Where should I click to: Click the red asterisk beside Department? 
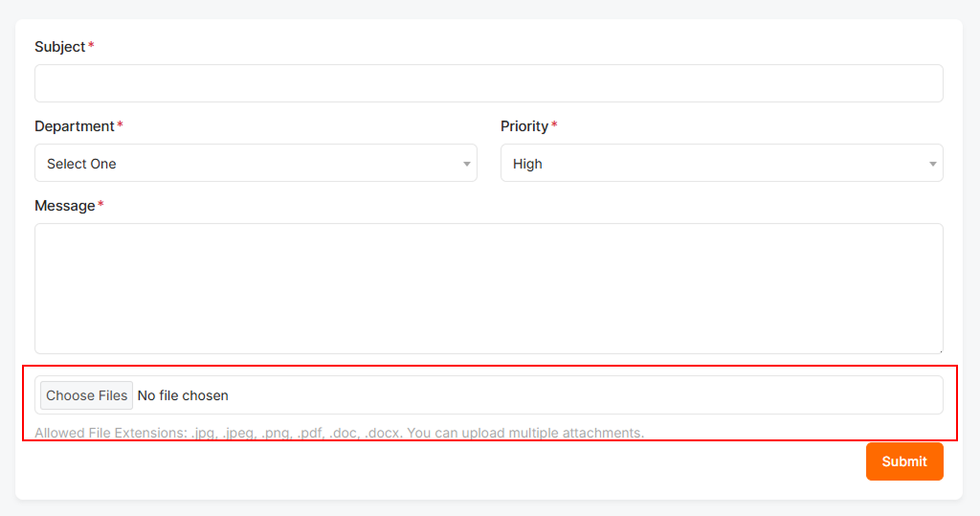click(121, 125)
